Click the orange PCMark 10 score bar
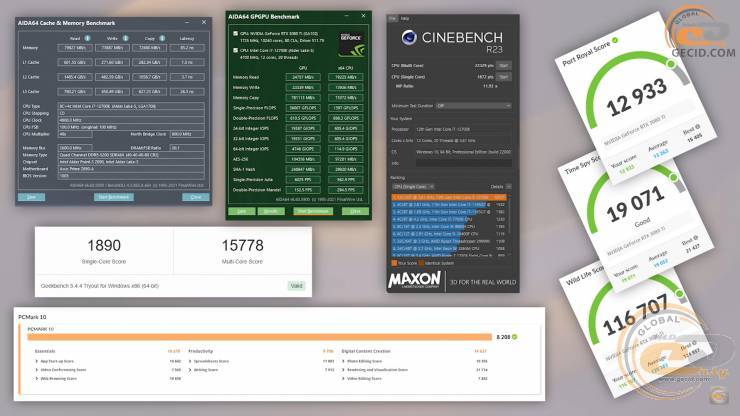 260,337
